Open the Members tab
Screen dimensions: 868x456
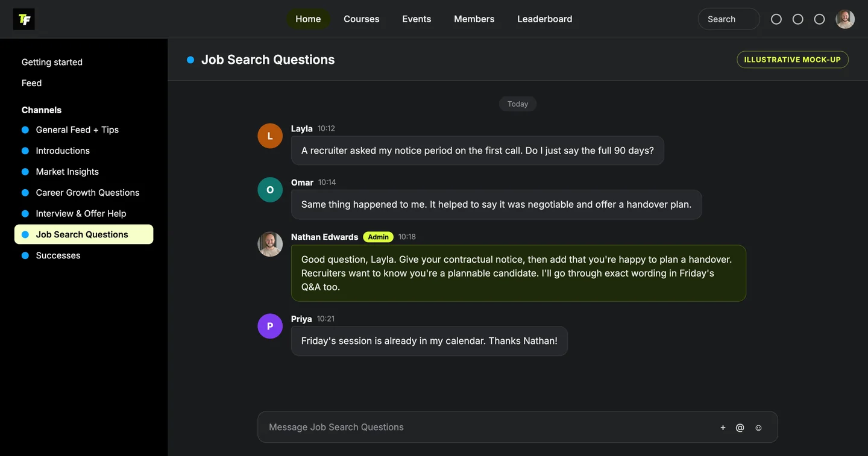coord(474,19)
